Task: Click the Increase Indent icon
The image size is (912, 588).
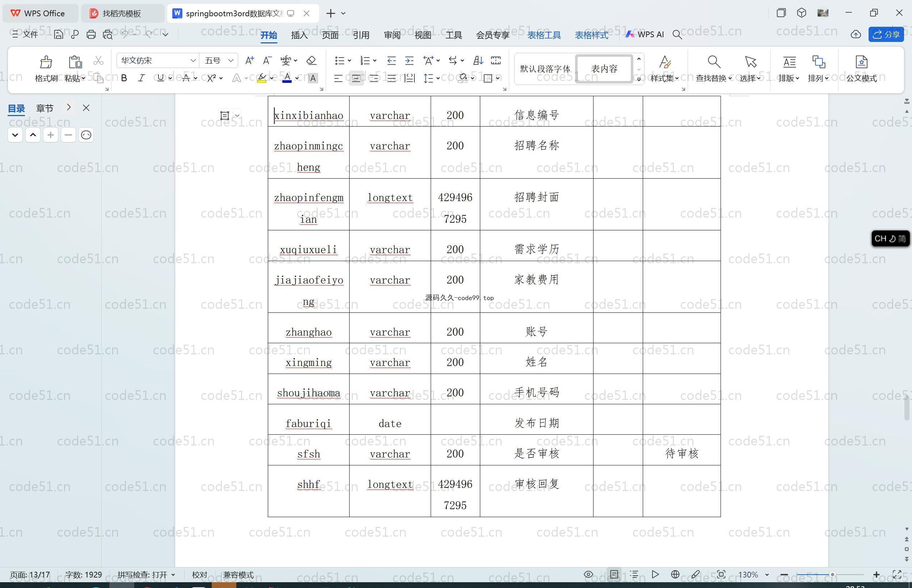Action: tap(409, 60)
